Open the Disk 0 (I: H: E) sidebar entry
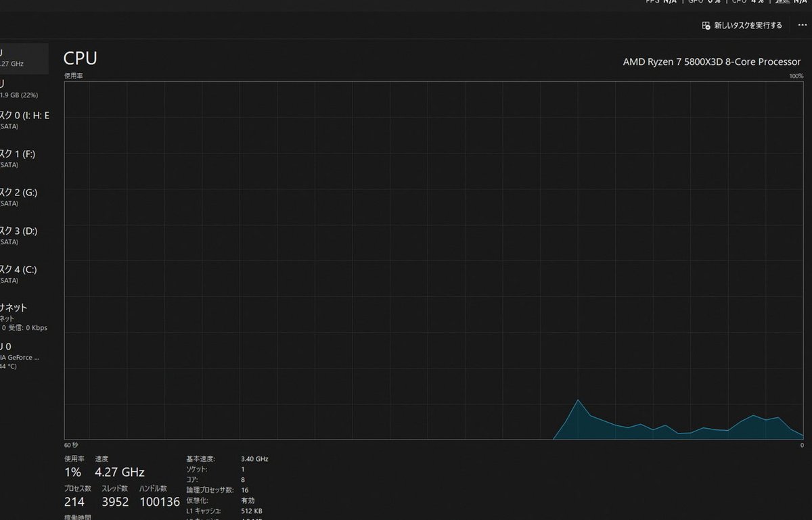The image size is (812, 520). (x=24, y=120)
